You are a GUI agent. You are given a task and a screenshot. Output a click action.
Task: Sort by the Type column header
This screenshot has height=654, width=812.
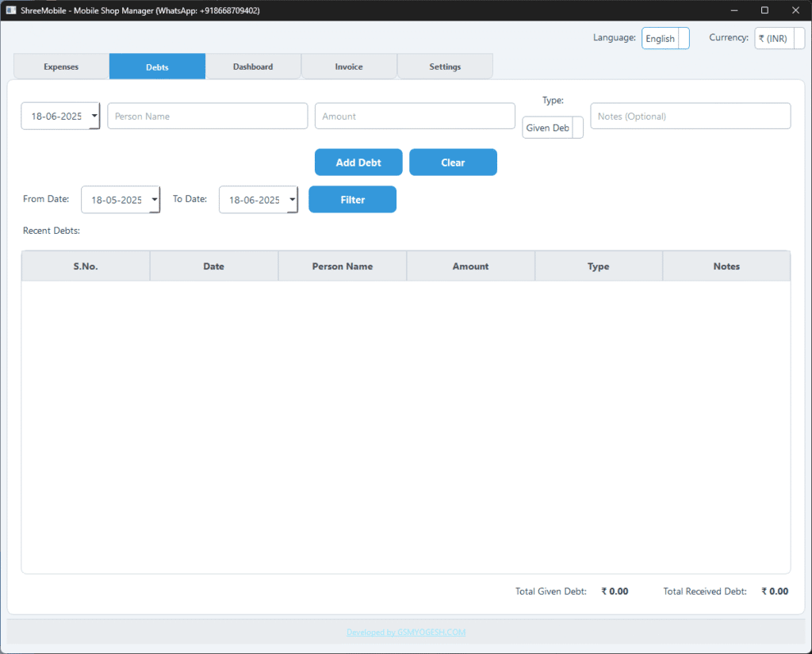[x=599, y=266]
